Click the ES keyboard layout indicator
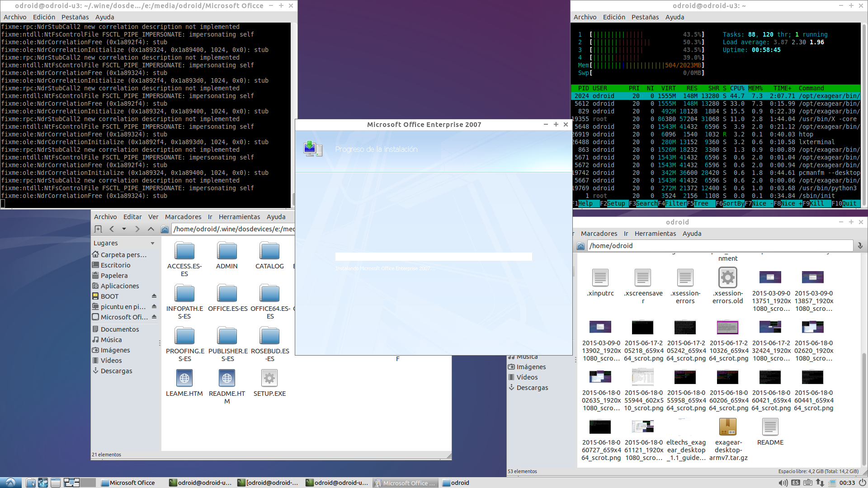Screen dimensions: 868x488 tap(796, 483)
